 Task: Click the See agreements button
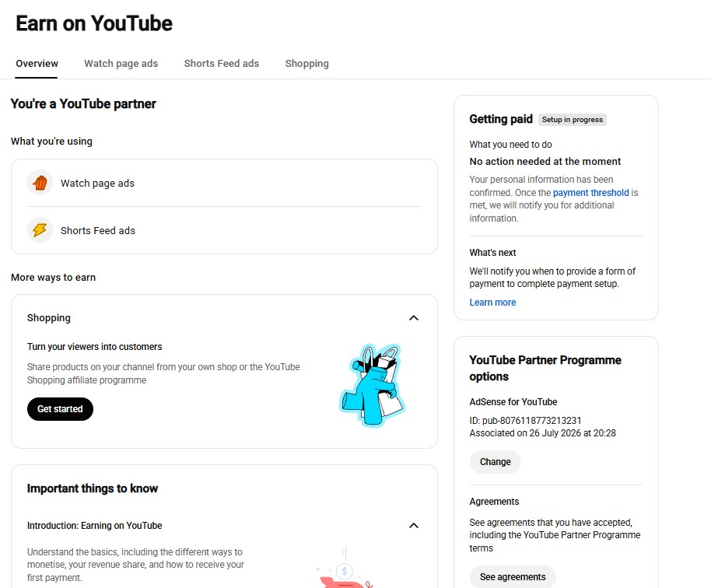(513, 576)
